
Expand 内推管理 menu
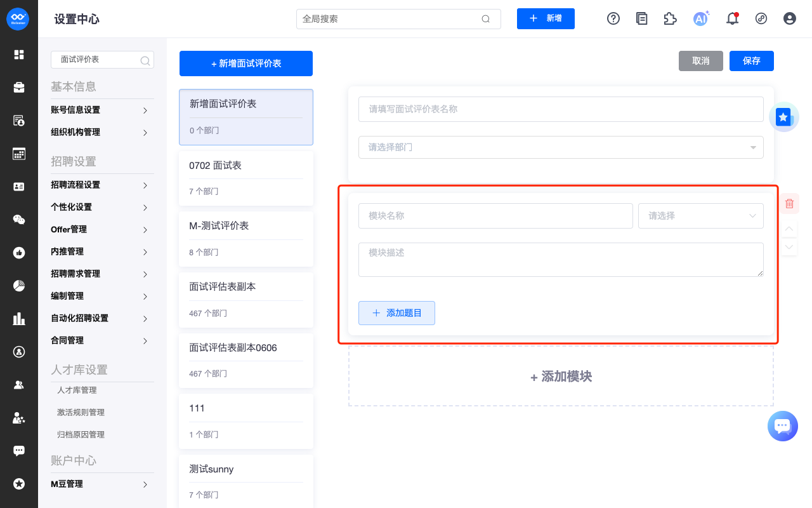(x=102, y=251)
